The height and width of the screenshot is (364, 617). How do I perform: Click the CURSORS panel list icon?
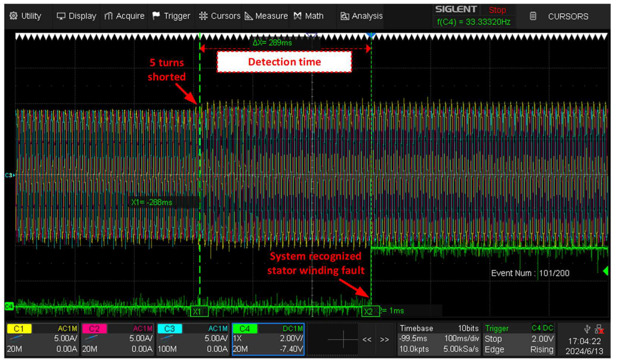[x=533, y=16]
